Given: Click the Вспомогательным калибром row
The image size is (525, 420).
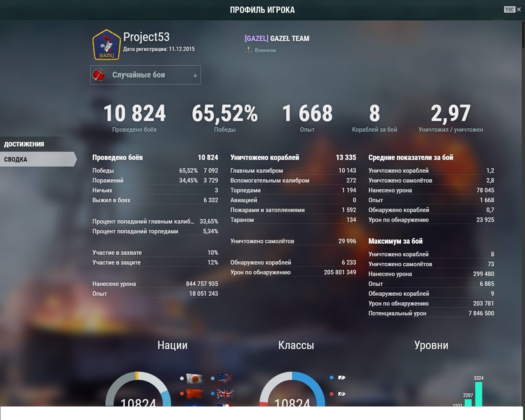Looking at the screenshot, I should (x=293, y=180).
